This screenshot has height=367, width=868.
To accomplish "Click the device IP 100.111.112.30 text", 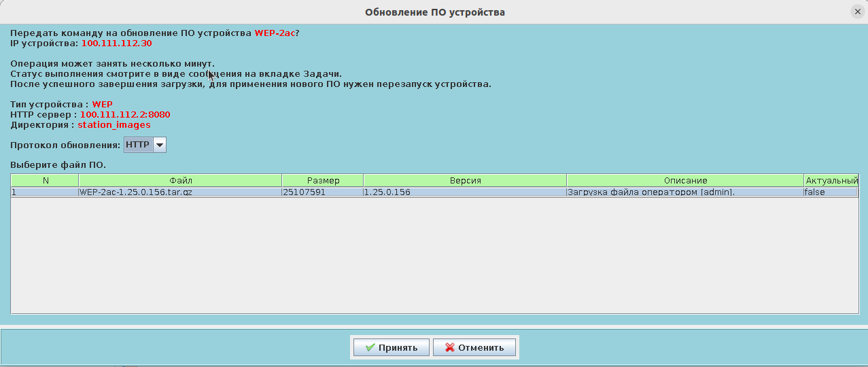I will tap(116, 43).
